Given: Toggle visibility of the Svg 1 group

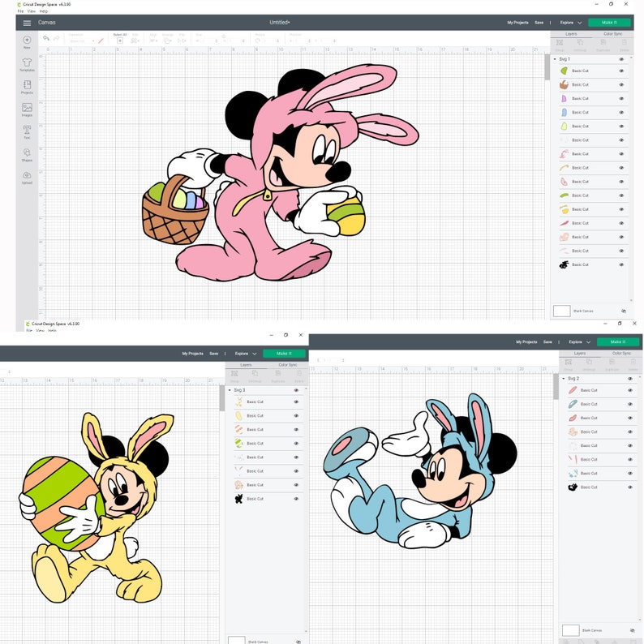Looking at the screenshot, I should pos(621,59).
